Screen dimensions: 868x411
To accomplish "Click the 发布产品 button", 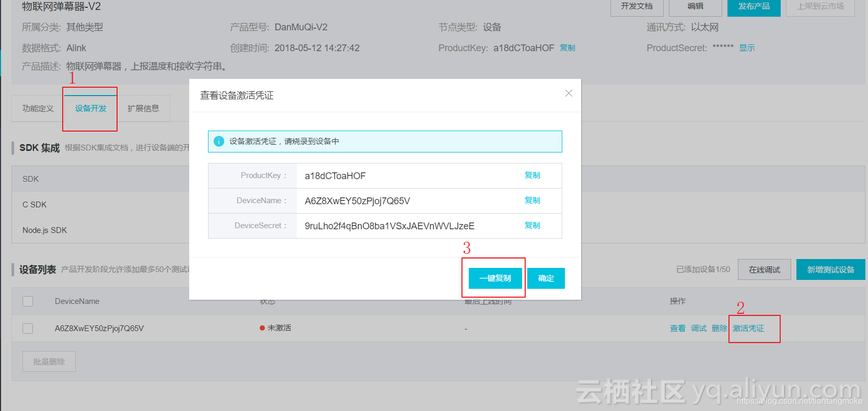I will coord(754,7).
